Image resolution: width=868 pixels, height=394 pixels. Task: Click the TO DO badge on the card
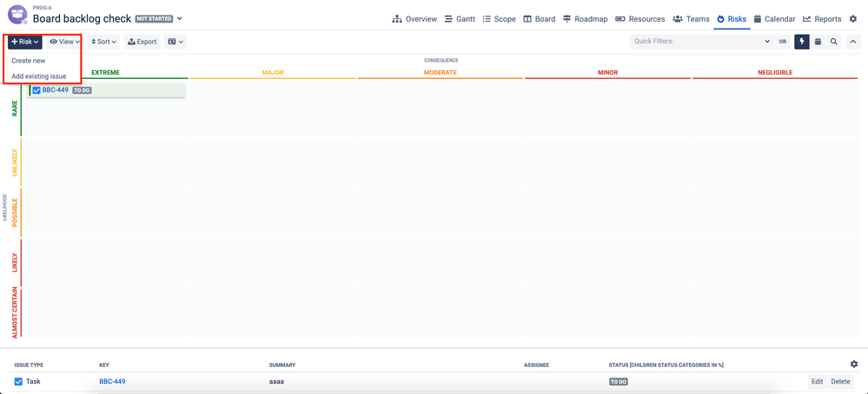(82, 90)
